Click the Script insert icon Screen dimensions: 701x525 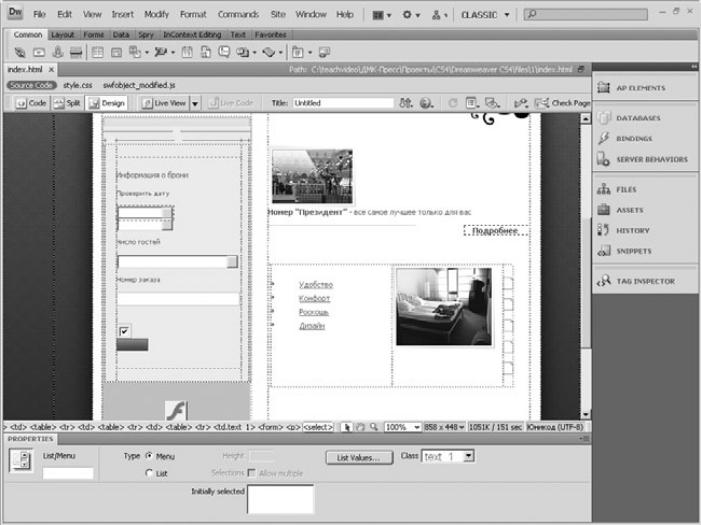click(271, 52)
